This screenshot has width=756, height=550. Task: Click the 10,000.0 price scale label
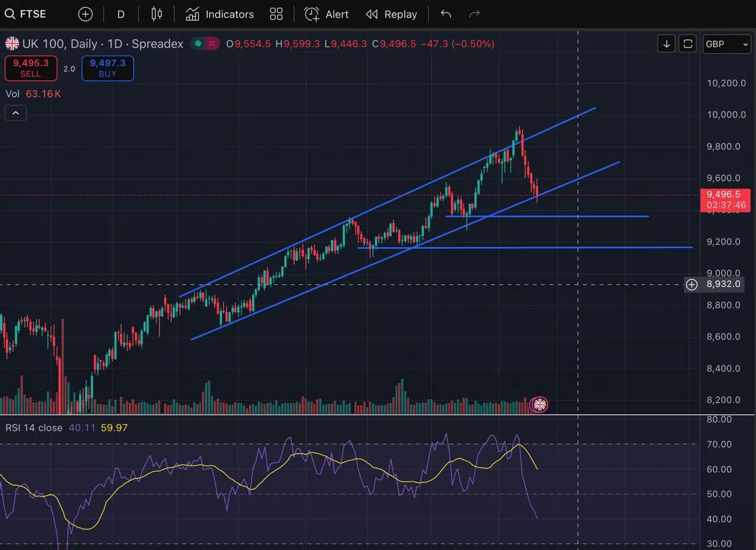tap(726, 115)
